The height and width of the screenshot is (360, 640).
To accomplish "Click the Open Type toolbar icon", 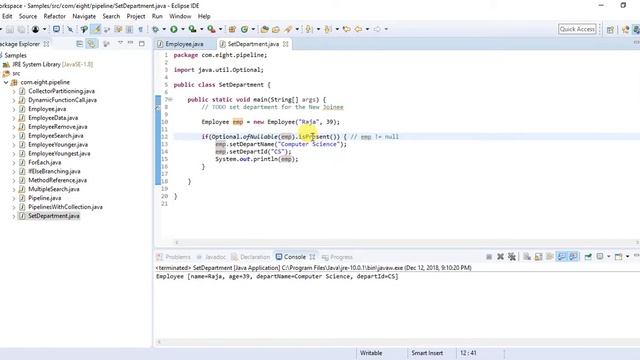I will [264, 29].
